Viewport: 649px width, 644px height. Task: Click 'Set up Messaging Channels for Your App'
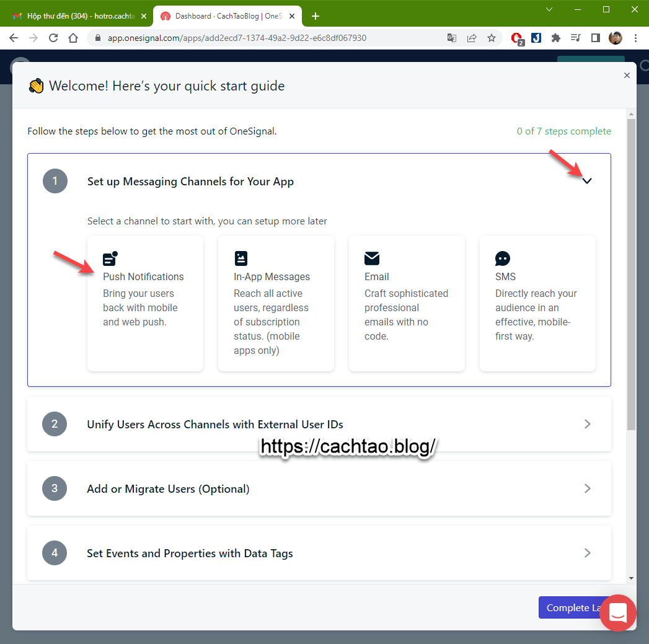pos(190,182)
